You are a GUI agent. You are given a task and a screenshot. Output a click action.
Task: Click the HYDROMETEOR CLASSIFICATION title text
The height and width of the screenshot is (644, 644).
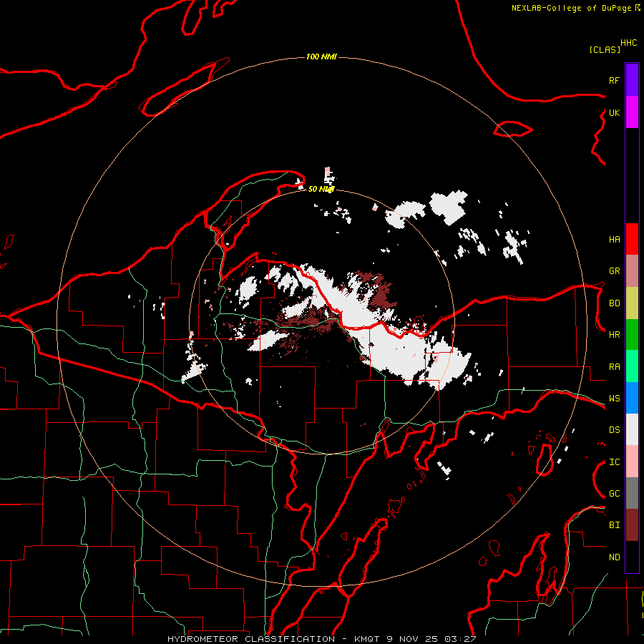251,639
